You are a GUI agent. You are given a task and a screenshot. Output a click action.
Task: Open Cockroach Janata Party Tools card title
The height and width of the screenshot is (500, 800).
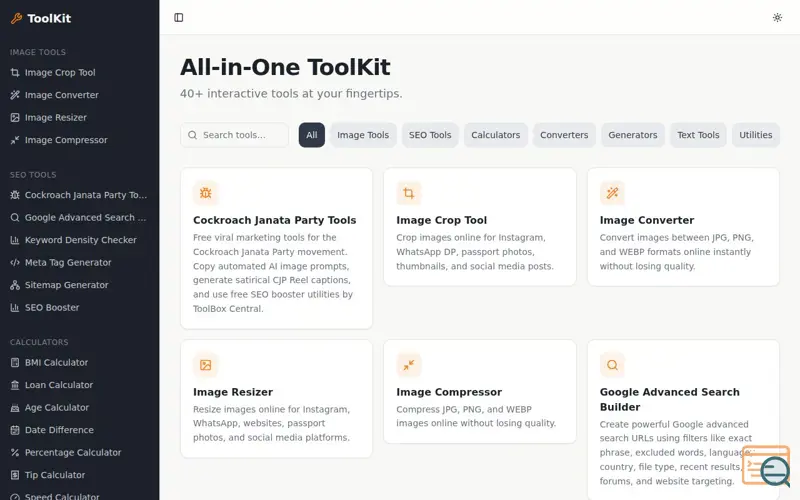pos(274,220)
